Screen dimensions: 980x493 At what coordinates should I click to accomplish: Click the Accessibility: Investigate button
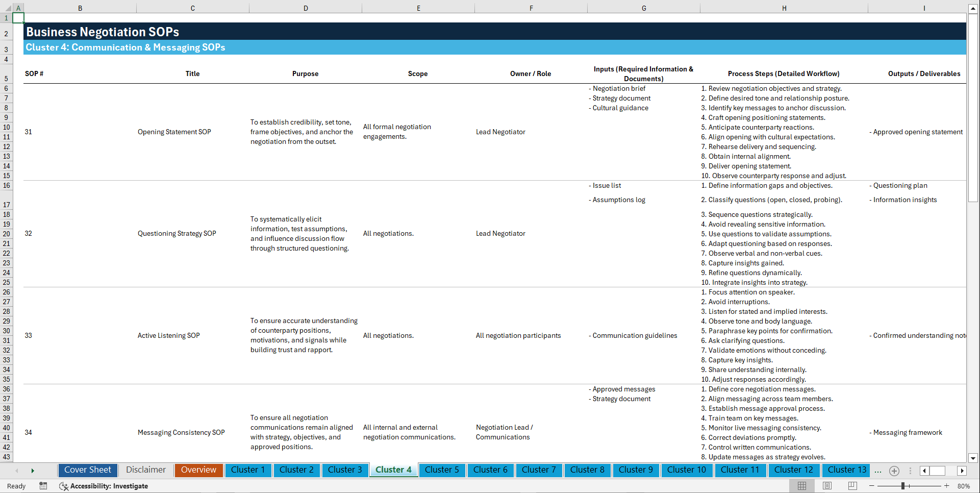(104, 486)
